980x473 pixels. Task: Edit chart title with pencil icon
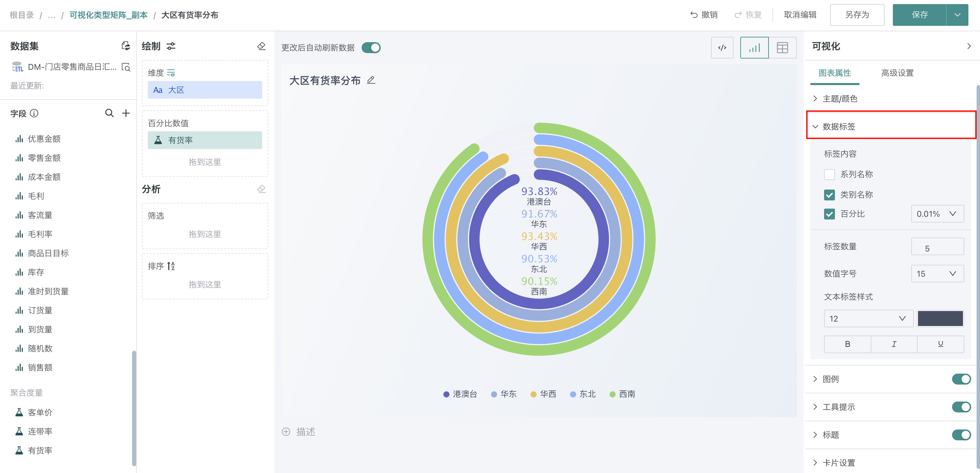coord(371,80)
